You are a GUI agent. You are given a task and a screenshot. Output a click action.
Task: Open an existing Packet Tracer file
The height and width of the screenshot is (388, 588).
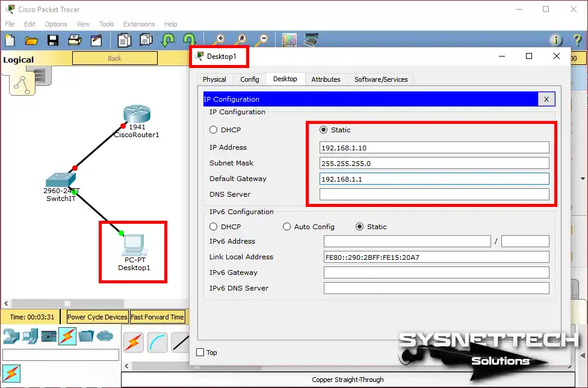pos(32,39)
